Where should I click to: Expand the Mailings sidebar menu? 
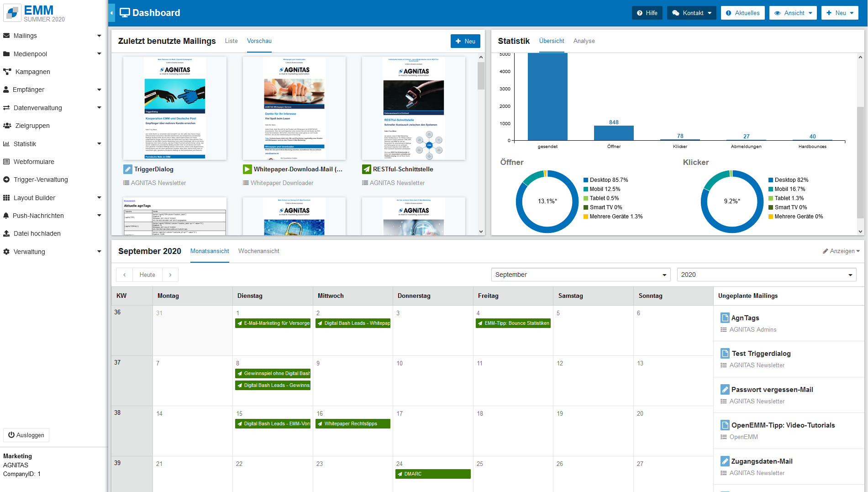point(99,36)
